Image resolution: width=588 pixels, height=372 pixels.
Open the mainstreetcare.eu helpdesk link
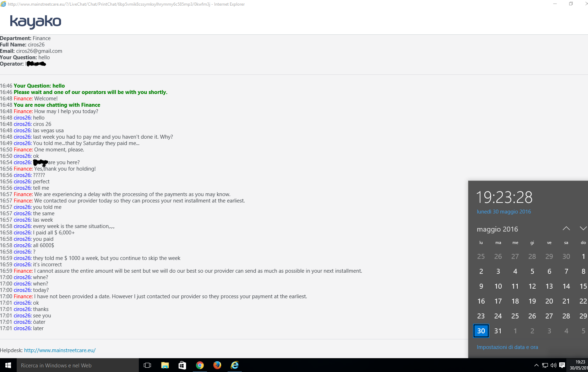[60, 350]
